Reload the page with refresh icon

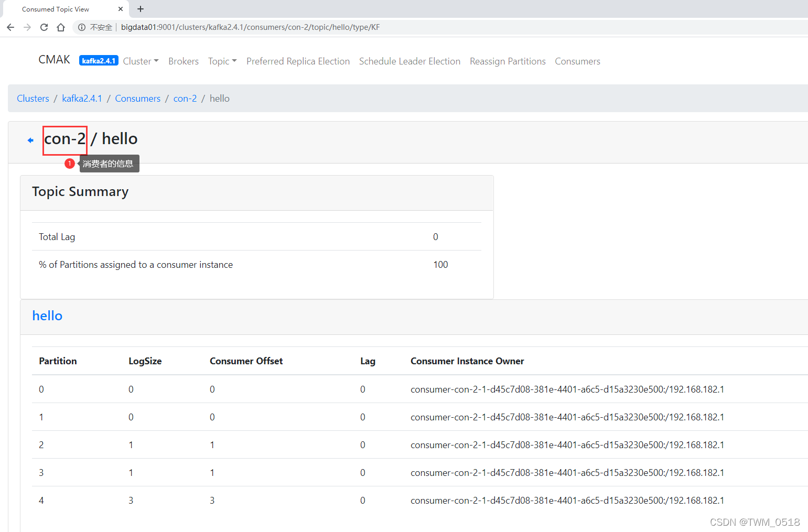pos(44,27)
